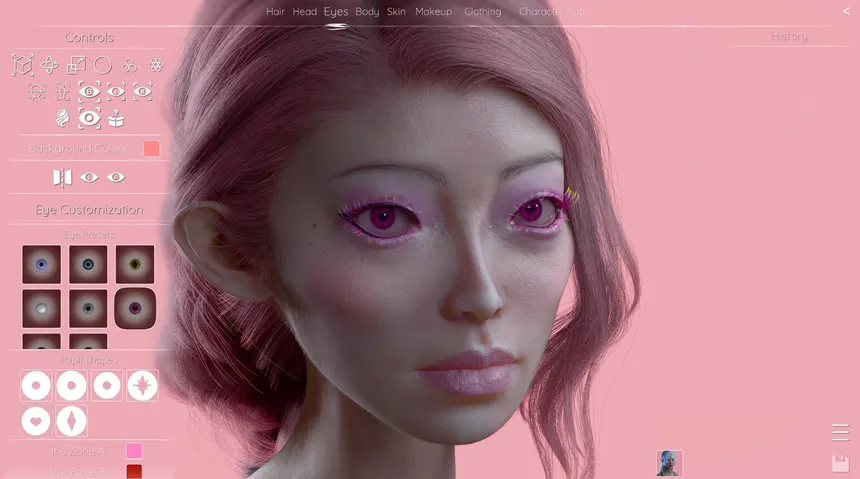Click the single circle icon in Controls
The width and height of the screenshot is (860, 479).
103,65
